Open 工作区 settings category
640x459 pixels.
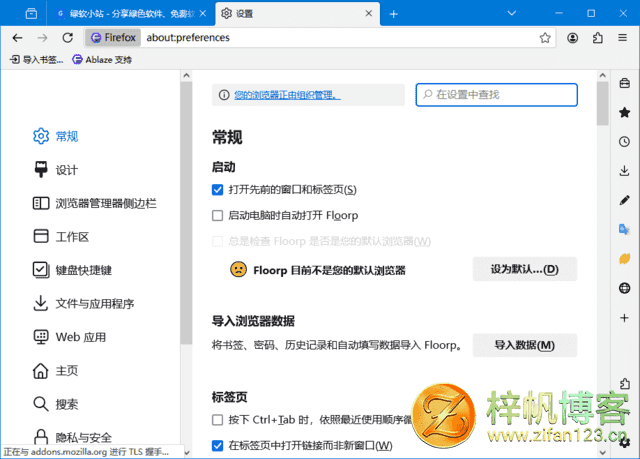tap(61, 237)
